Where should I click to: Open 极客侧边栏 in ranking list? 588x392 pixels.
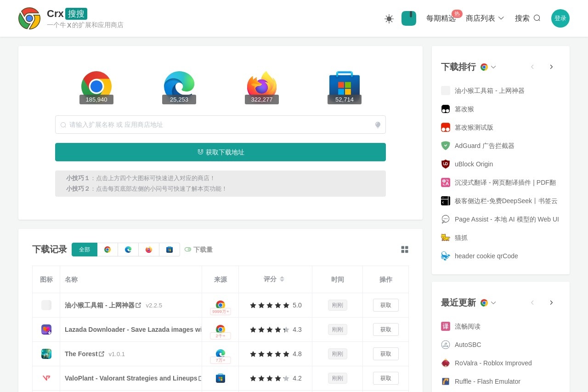coord(506,201)
